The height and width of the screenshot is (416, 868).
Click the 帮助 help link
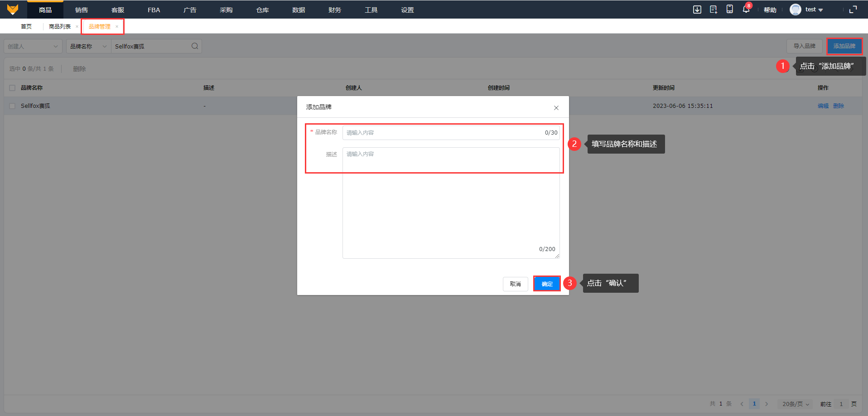(770, 10)
